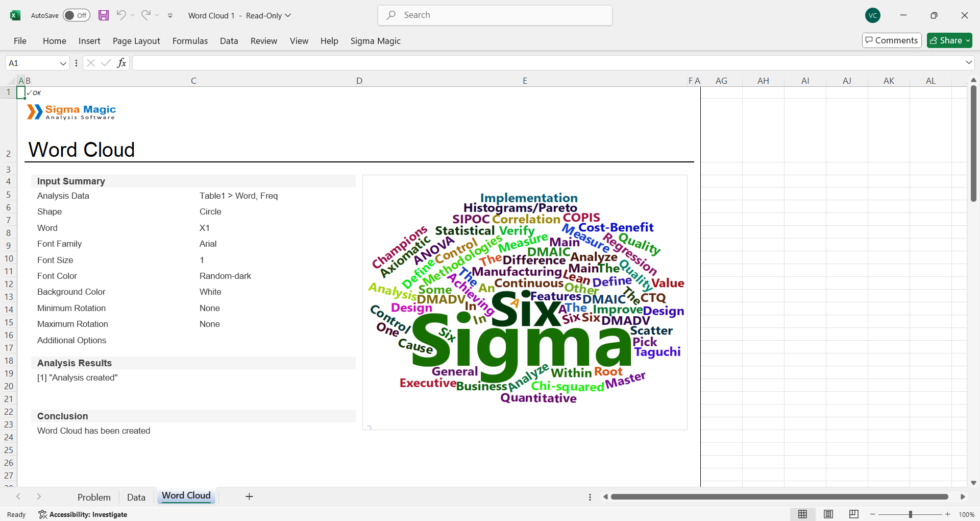Click the horizontal scrollbar thumb
The height and width of the screenshot is (521, 980).
click(779, 496)
